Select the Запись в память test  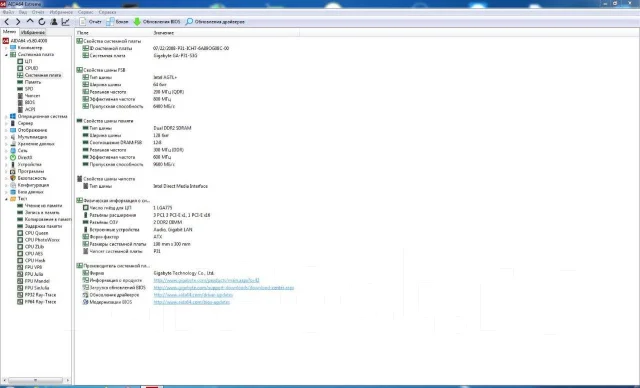[x=42, y=213]
